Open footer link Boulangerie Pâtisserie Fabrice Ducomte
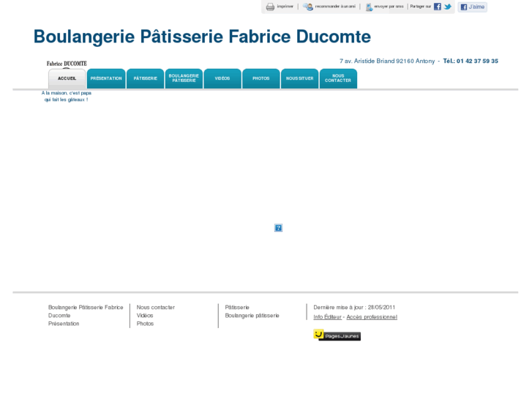 (86, 311)
